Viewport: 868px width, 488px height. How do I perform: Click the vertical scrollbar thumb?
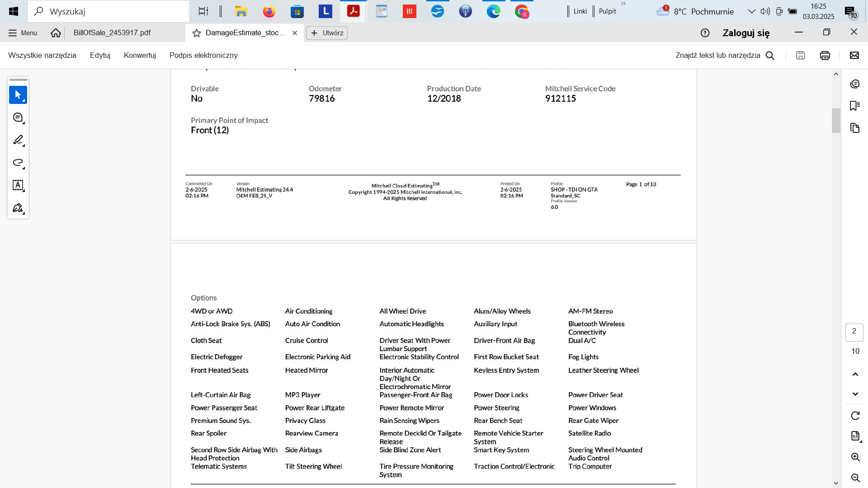tap(836, 121)
